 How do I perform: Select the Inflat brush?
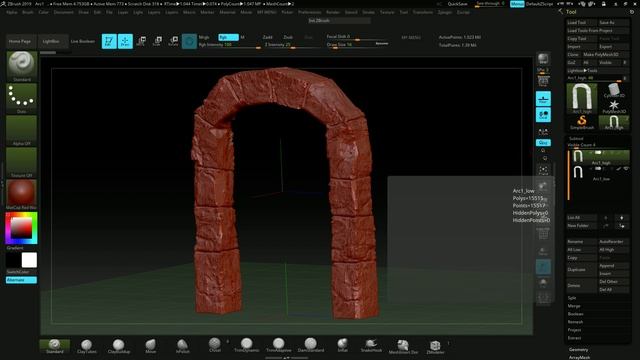342,345
